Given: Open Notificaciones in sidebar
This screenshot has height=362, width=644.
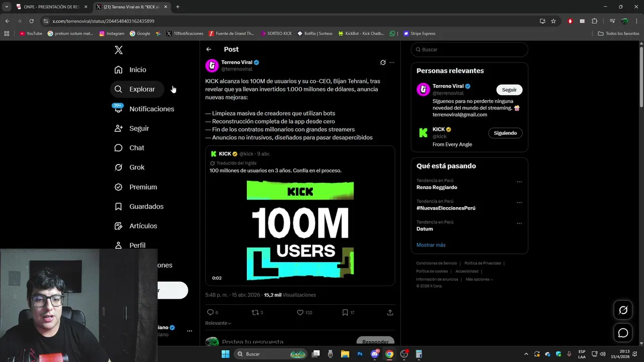Looking at the screenshot, I should (x=144, y=109).
